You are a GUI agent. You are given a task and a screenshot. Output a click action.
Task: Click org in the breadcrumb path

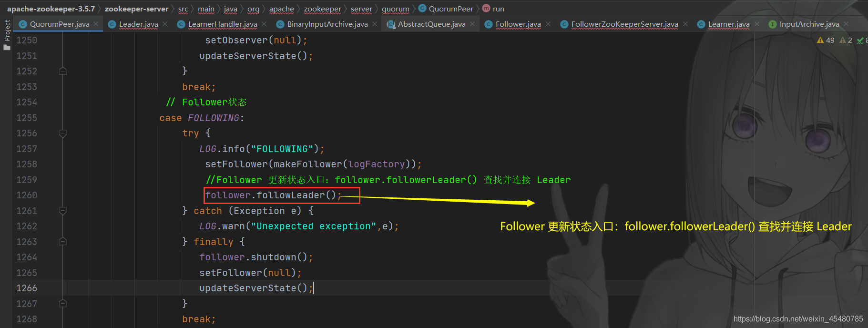(x=254, y=9)
